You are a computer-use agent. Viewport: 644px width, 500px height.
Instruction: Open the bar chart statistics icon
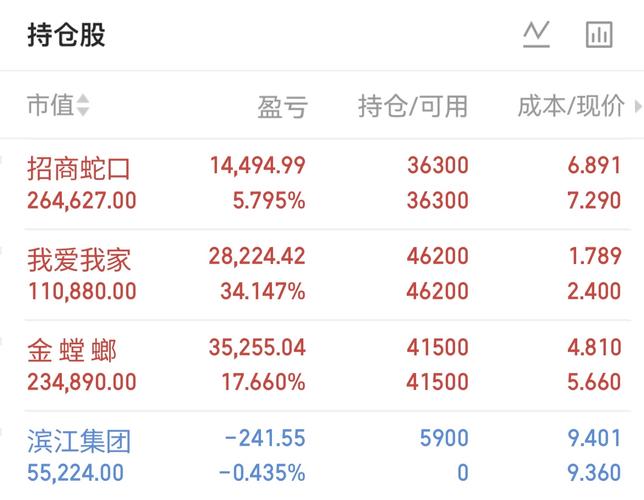tap(599, 35)
